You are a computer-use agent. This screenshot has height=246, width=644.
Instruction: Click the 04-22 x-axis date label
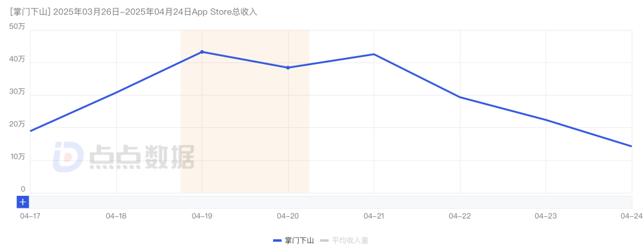click(x=460, y=216)
